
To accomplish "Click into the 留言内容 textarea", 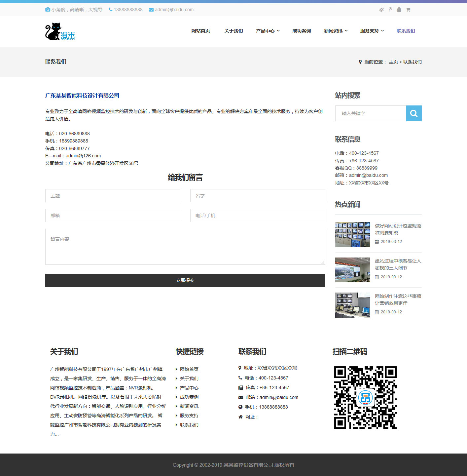I will click(x=185, y=247).
